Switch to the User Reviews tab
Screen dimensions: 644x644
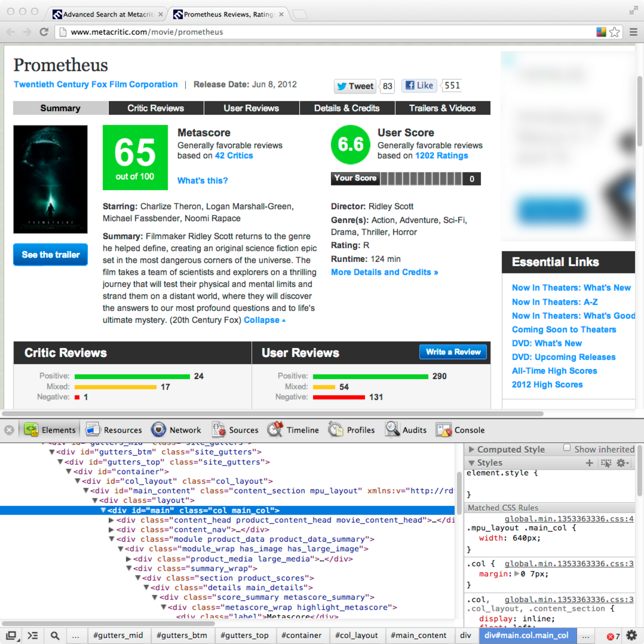click(251, 108)
